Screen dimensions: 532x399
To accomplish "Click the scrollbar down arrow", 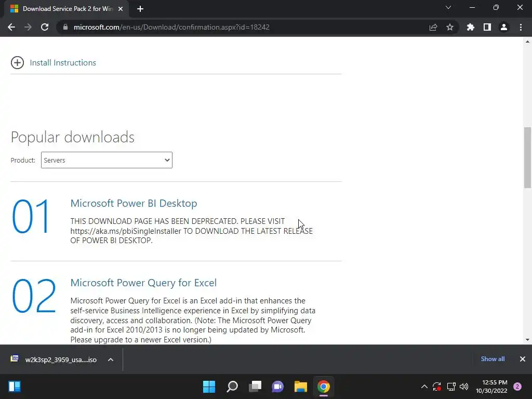I will 527,340.
